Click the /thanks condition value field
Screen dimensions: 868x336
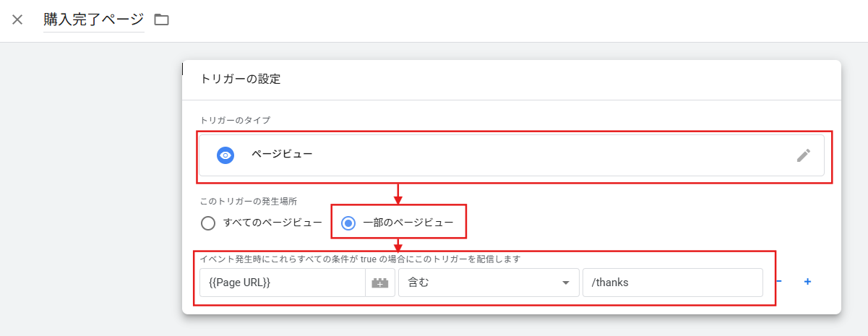click(672, 283)
